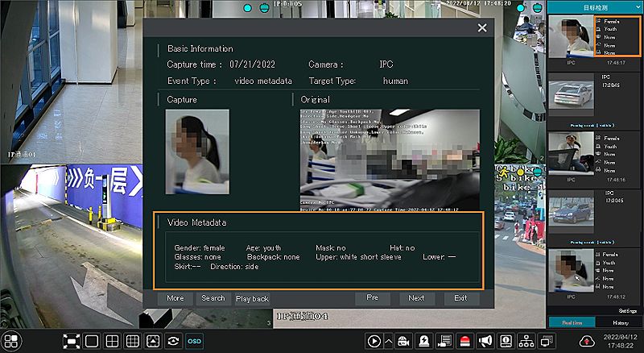644x353 pixels.
Task: Expand the playback options arrow
Action: point(389,341)
